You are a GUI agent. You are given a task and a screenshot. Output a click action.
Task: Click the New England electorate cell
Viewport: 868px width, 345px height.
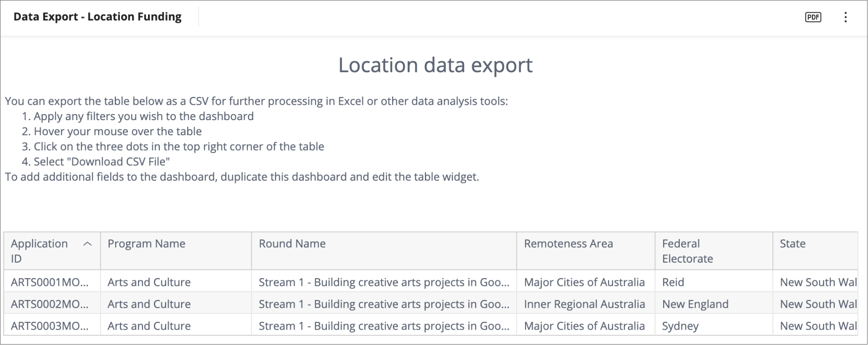pyautogui.click(x=695, y=304)
